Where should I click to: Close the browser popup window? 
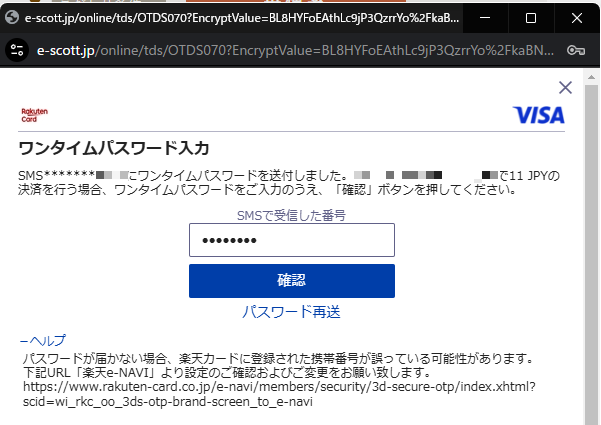pyautogui.click(x=577, y=18)
